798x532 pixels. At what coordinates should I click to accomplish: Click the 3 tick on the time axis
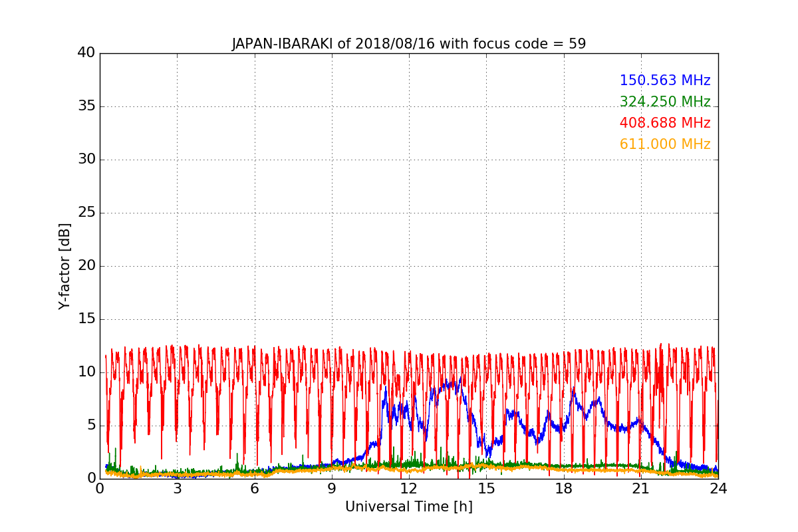pos(177,488)
